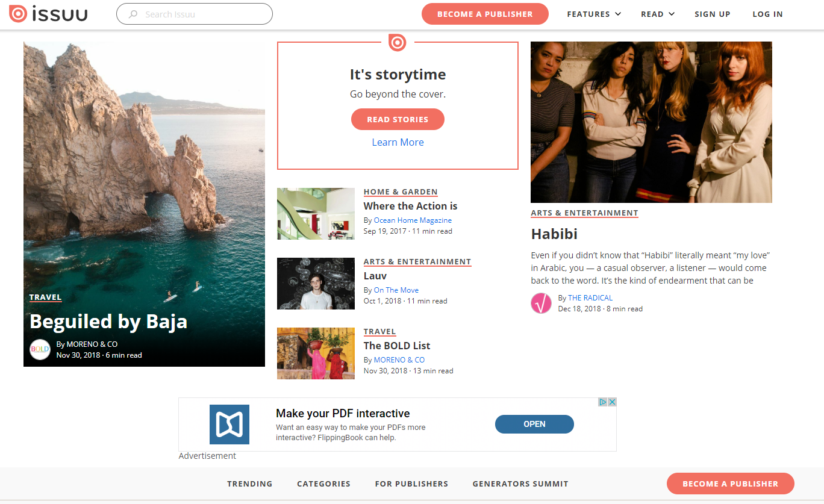Open the Habibi story photo
This screenshot has width=824, height=504.
(x=651, y=121)
